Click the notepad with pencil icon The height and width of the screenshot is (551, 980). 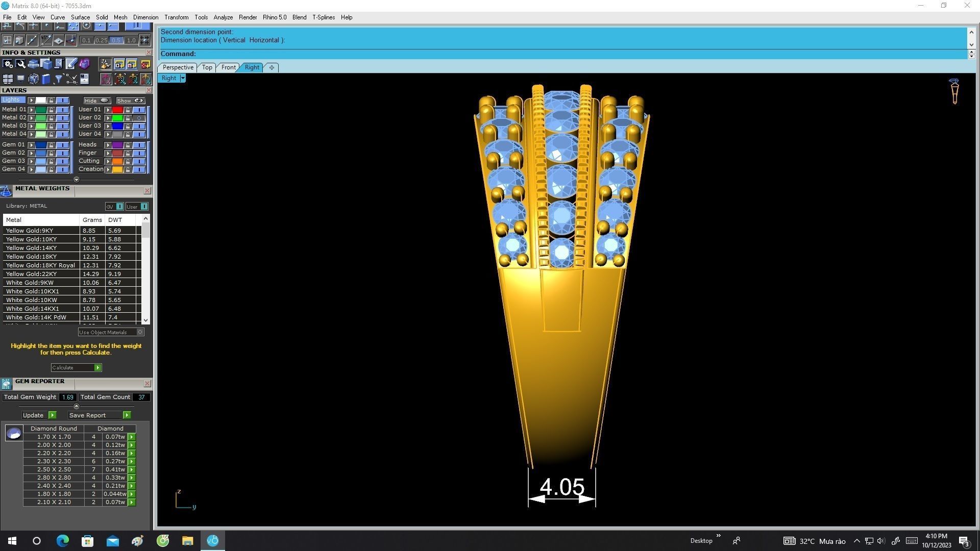click(71, 64)
